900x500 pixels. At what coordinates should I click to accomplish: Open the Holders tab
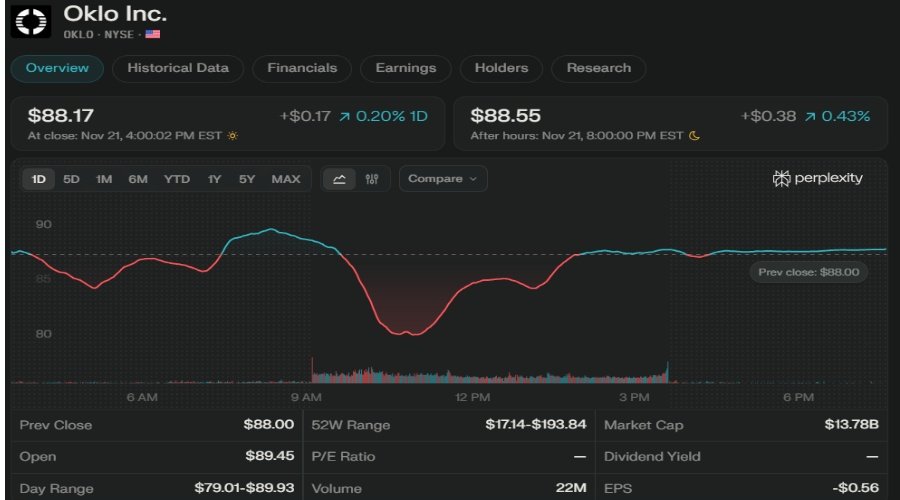click(x=501, y=68)
